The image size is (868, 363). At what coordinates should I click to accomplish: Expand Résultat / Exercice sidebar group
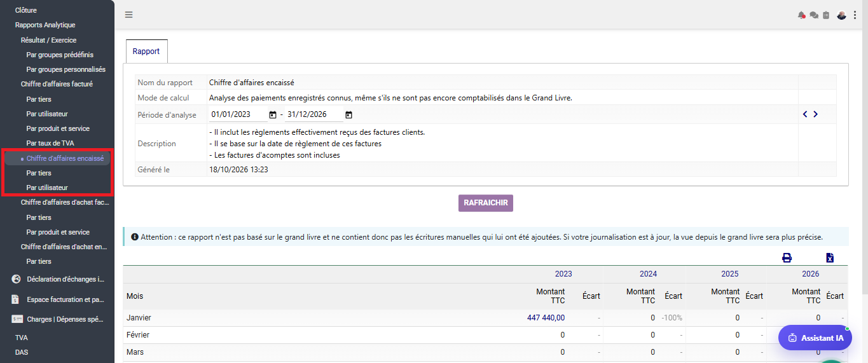(48, 40)
